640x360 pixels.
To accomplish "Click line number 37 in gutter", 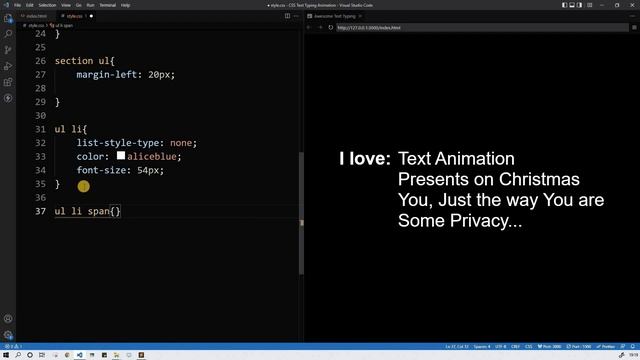I will pyautogui.click(x=40, y=211).
